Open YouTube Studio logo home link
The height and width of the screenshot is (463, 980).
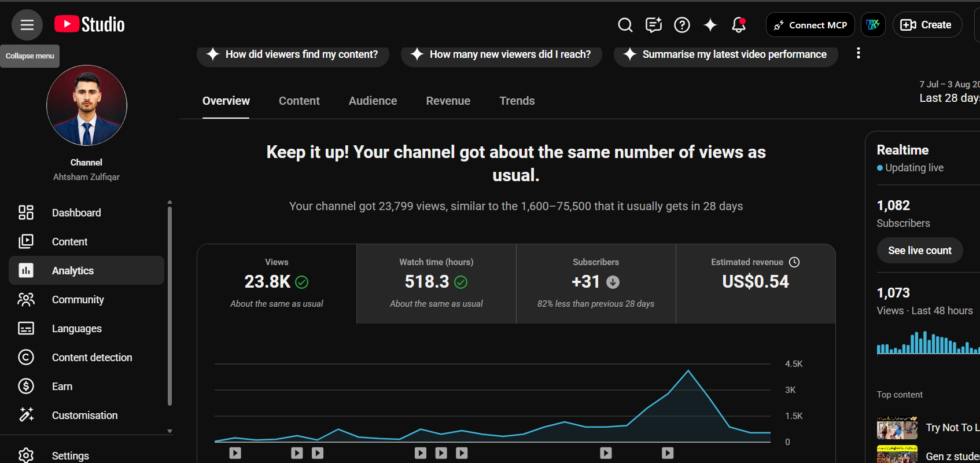(90, 24)
